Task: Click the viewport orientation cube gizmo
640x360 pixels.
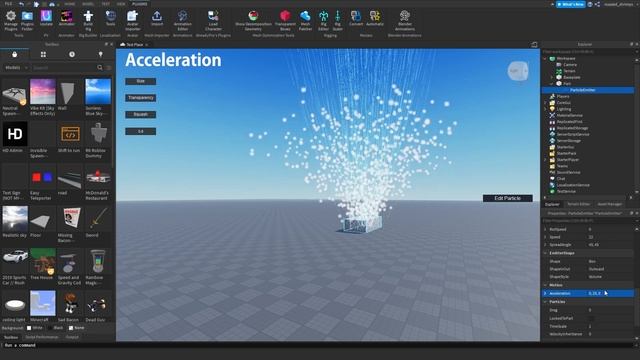Action: [518, 71]
